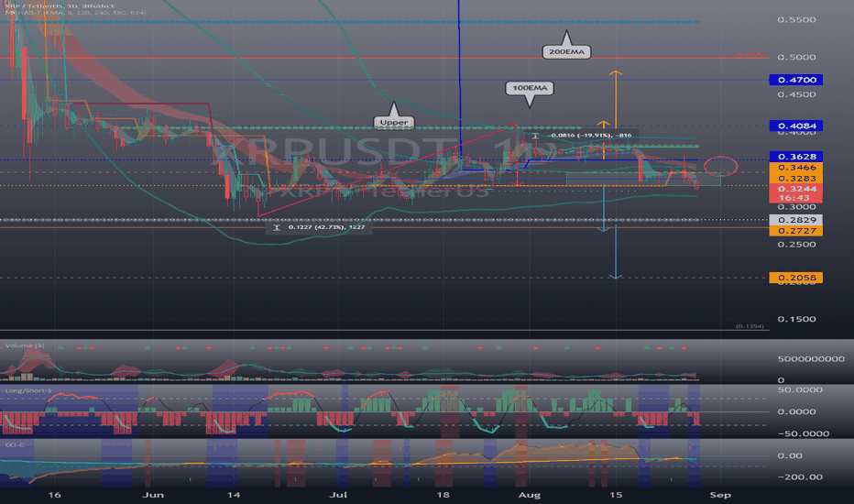The height and width of the screenshot is (504, 854).
Task: Click the Jul date on time axis
Action: pyautogui.click(x=338, y=495)
